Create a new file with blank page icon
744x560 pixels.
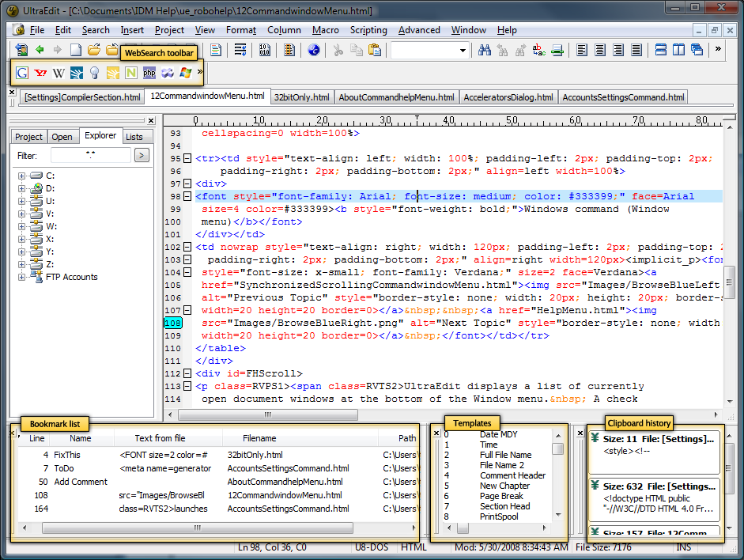point(75,49)
